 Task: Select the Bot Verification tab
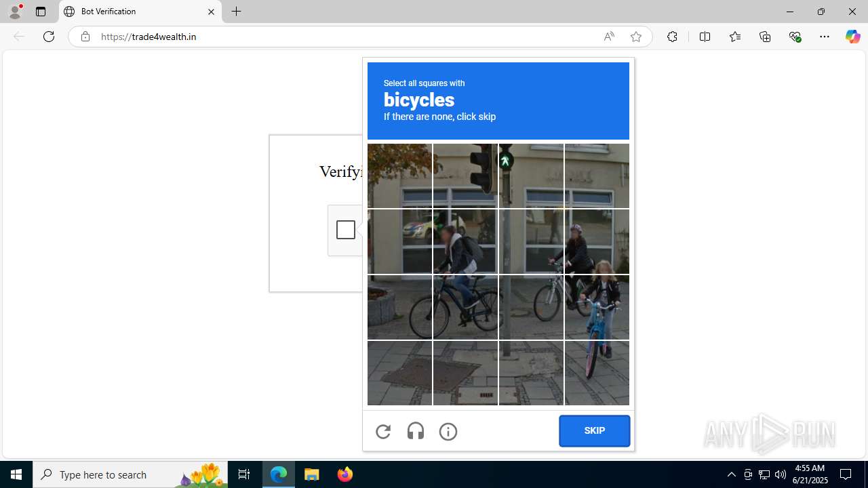pos(140,12)
